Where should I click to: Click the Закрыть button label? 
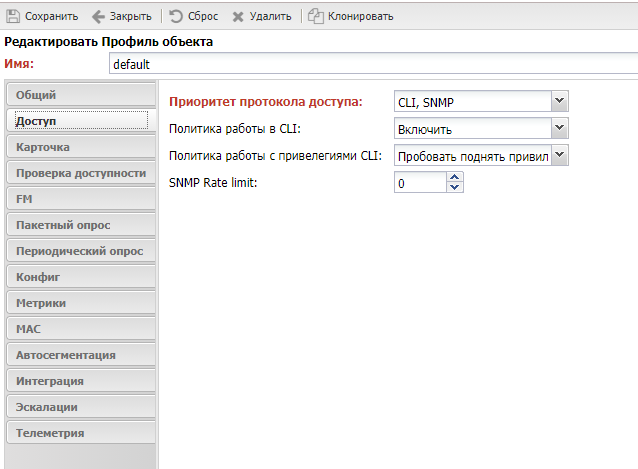tap(131, 16)
